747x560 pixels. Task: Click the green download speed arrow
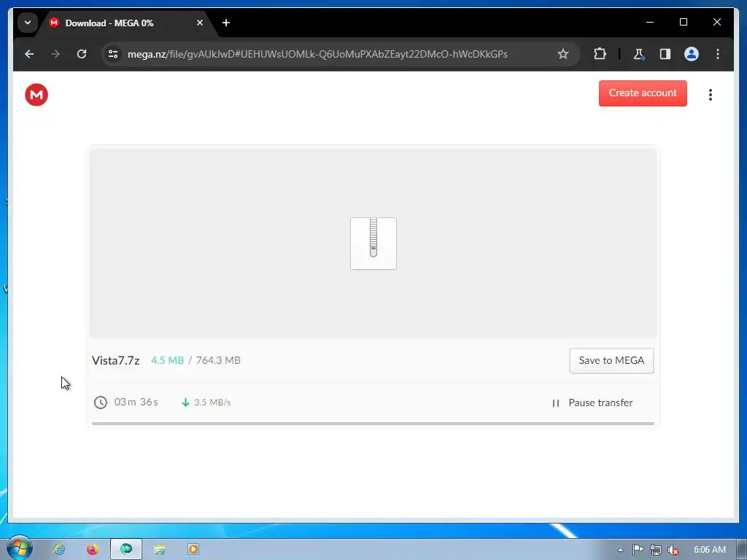(186, 402)
